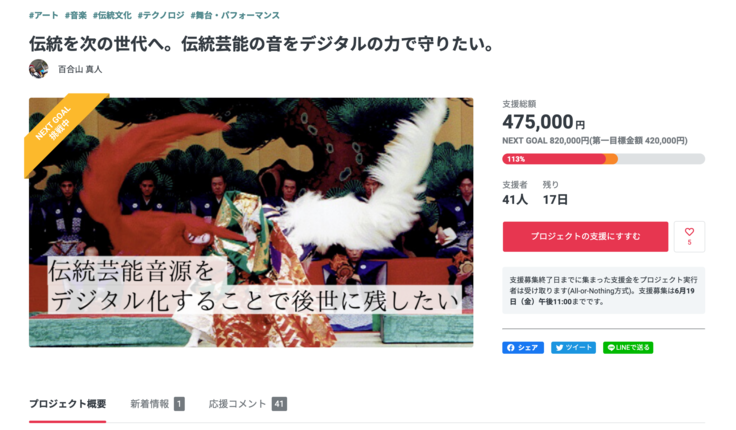This screenshot has height=430, width=736.
Task: Click the 応援コメント count badge showing 41
Action: (279, 404)
